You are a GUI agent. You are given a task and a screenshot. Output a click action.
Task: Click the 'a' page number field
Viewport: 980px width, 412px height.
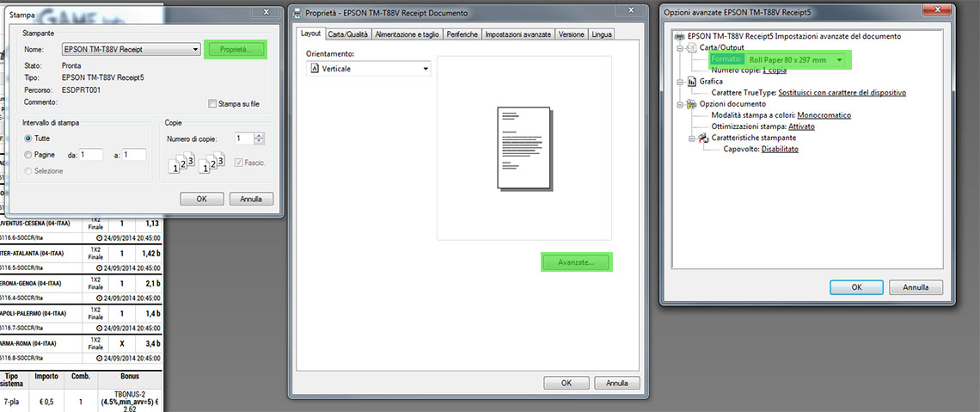pos(134,155)
